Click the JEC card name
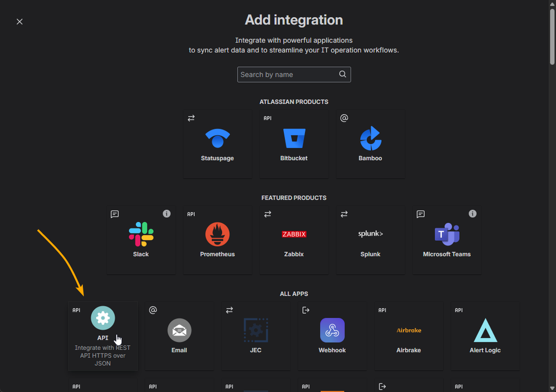This screenshot has width=556, height=392. [x=255, y=350]
